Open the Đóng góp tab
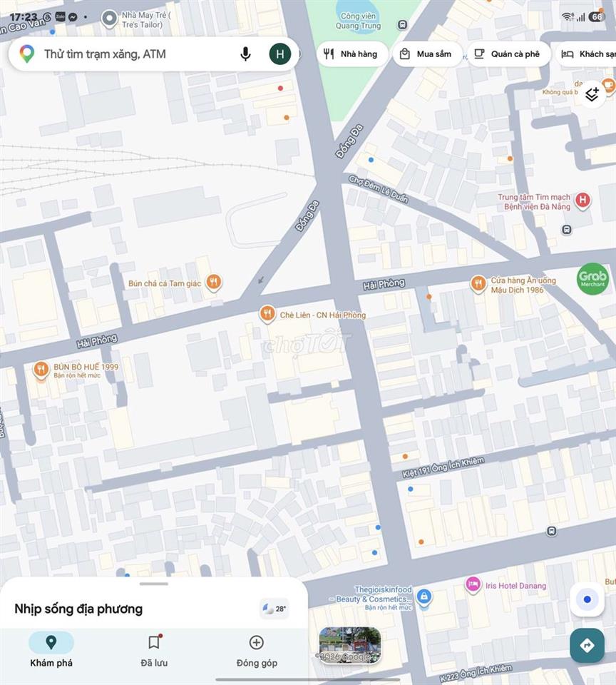 coord(257,649)
